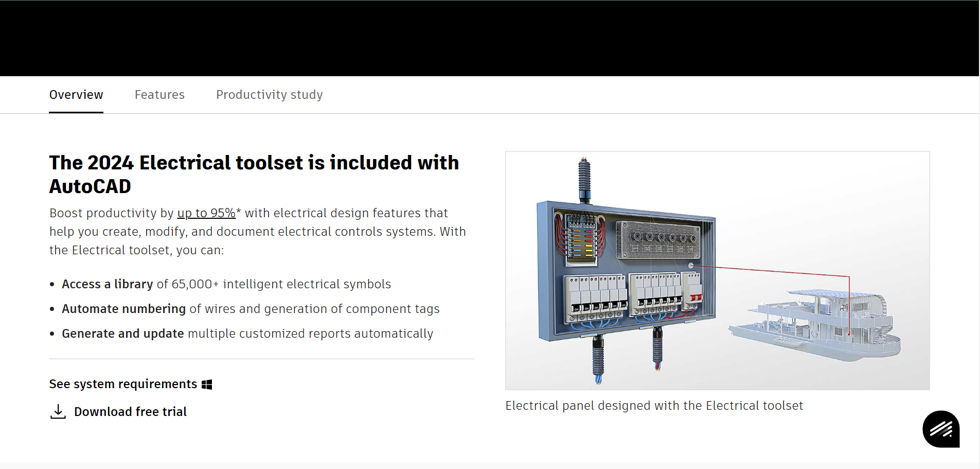Select the Overview tab
Viewport: 980px width, 469px height.
coord(76,95)
